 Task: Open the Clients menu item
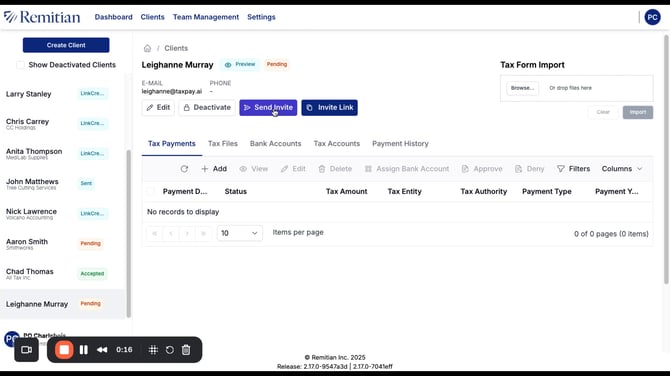[x=153, y=17]
